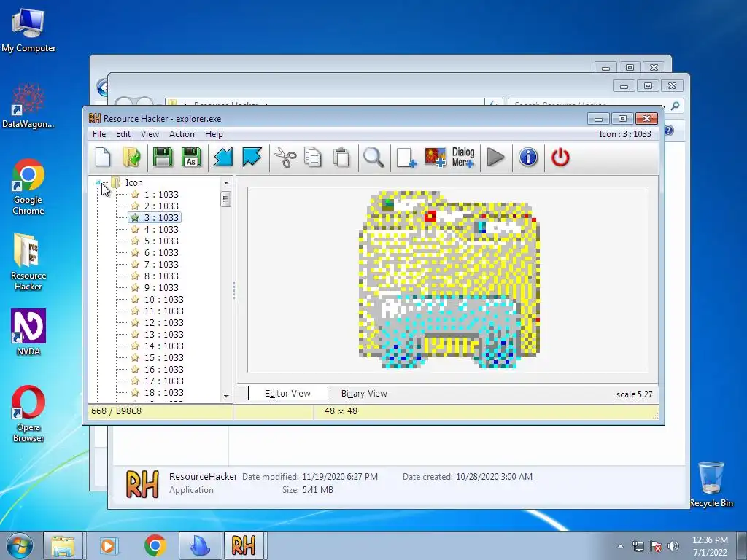Save using the green floppy disk icon
747x560 pixels.
(x=162, y=157)
